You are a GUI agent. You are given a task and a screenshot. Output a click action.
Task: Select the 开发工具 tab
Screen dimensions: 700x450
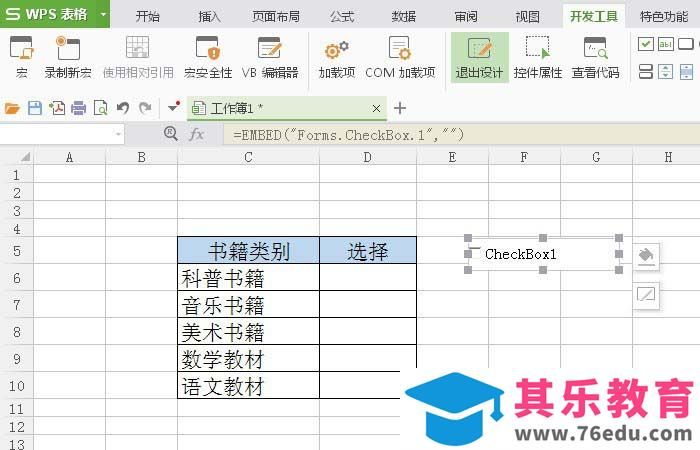594,16
